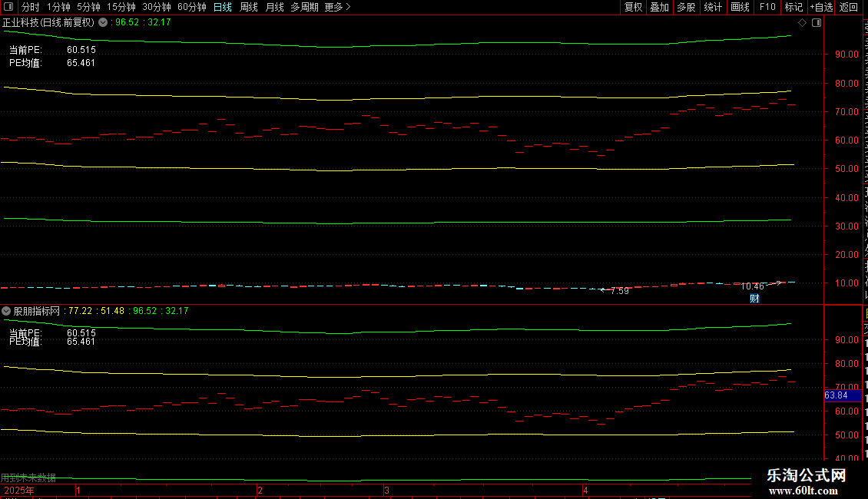Image resolution: width=868 pixels, height=499 pixels.
Task: Open the 统计 statistics tool
Action: (712, 7)
